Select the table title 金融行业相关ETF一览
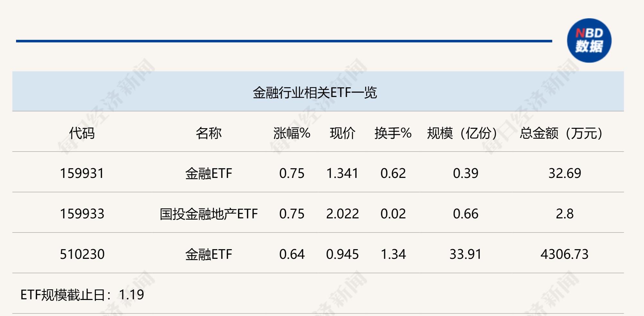The image size is (644, 316). (x=315, y=93)
